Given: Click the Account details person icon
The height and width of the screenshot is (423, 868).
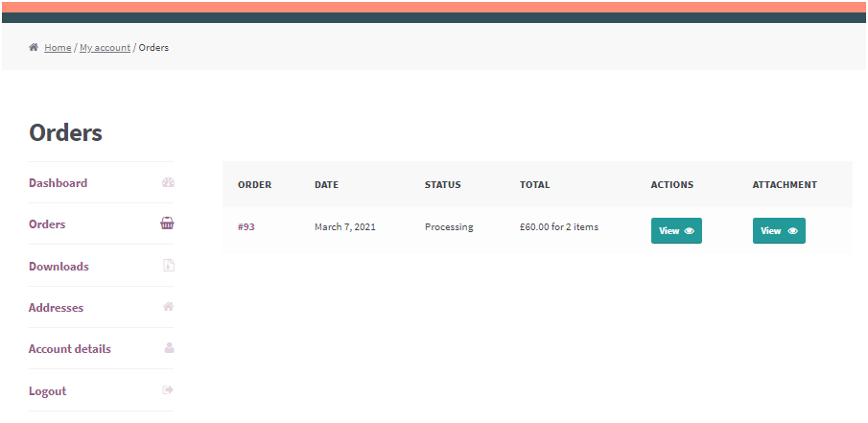Looking at the screenshot, I should coord(170,347).
